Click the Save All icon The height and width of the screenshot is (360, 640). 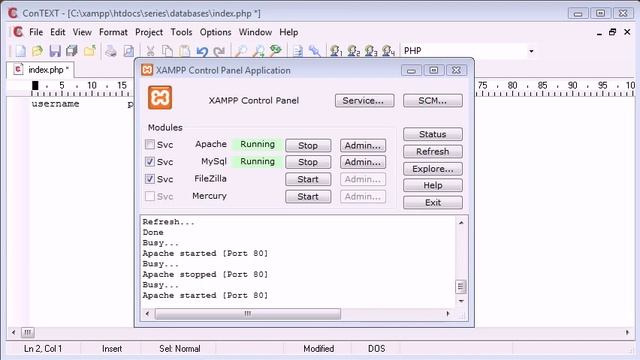tap(72, 51)
